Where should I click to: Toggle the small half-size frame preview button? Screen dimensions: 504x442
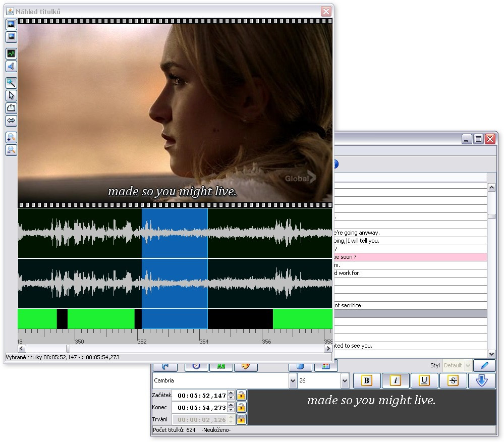[11, 37]
